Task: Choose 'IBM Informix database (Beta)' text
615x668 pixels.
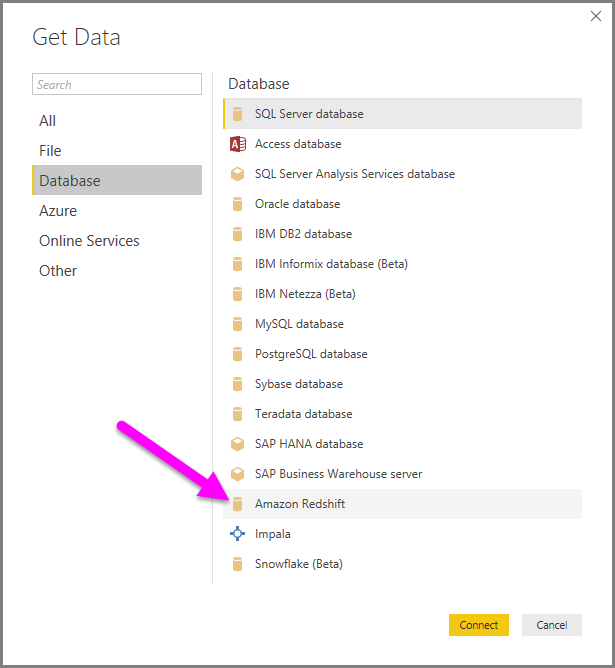Action: coord(331,264)
